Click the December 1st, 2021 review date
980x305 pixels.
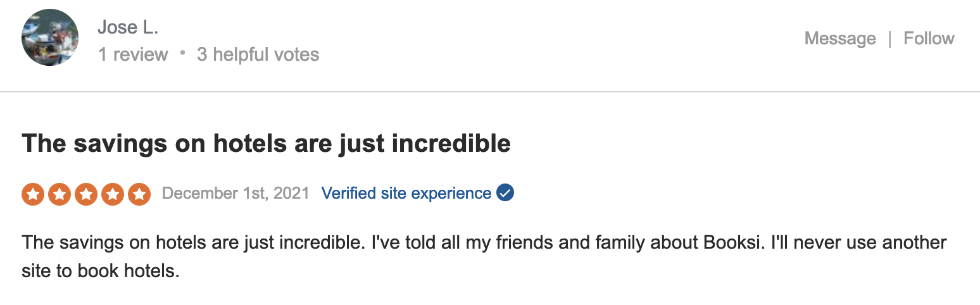pyautogui.click(x=236, y=193)
